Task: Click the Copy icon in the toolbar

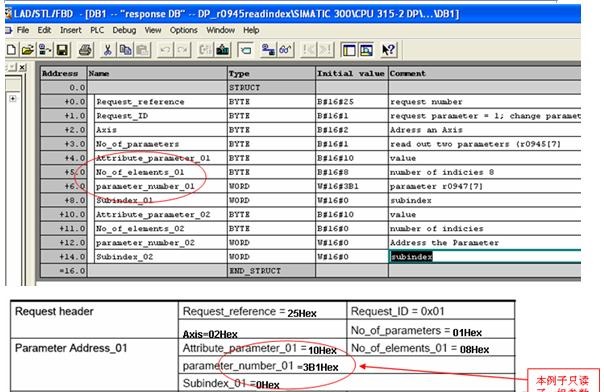Action: pos(125,50)
